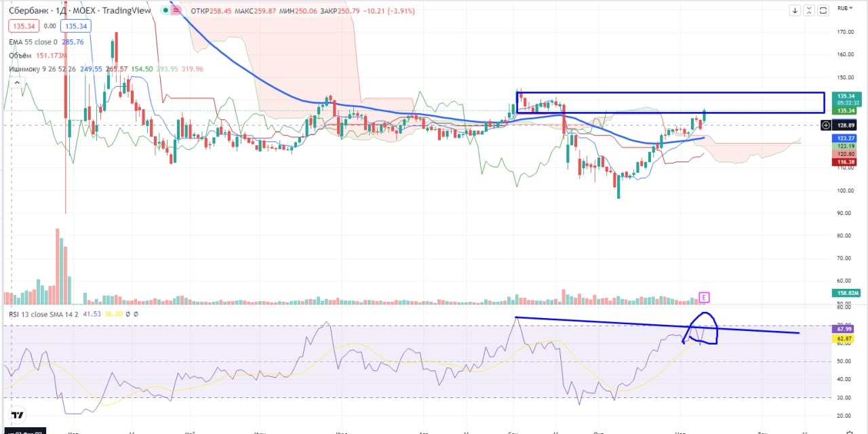868x434 pixels.
Task: Click the green market status dot
Action: (x=166, y=11)
